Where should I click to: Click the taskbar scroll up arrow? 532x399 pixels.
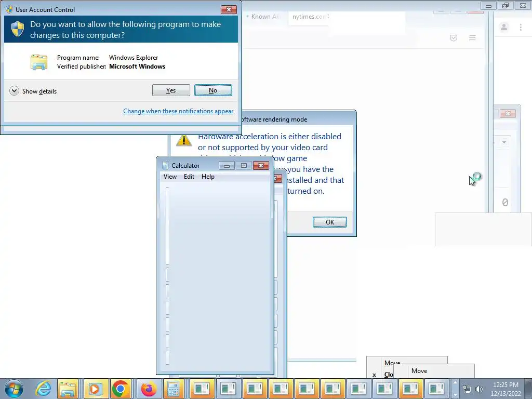pyautogui.click(x=455, y=383)
